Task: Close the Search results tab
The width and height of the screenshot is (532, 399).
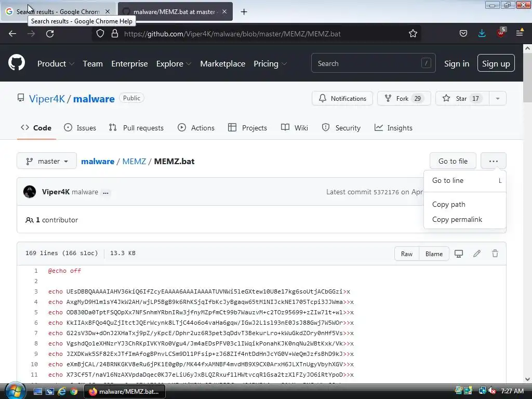Action: pyautogui.click(x=107, y=11)
